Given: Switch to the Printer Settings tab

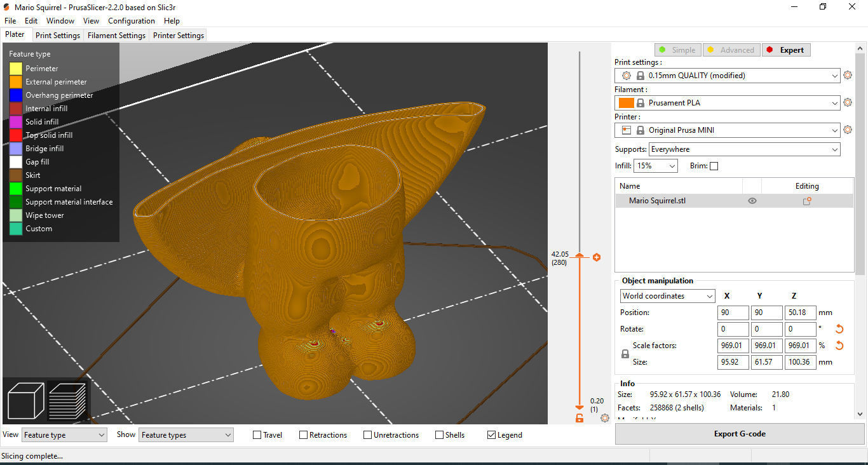Looking at the screenshot, I should click(x=178, y=36).
